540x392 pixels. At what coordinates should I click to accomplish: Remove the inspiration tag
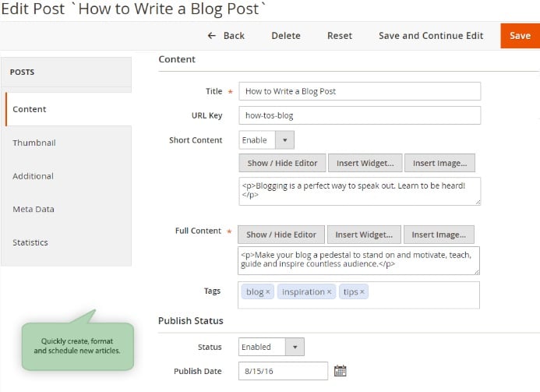click(x=330, y=291)
